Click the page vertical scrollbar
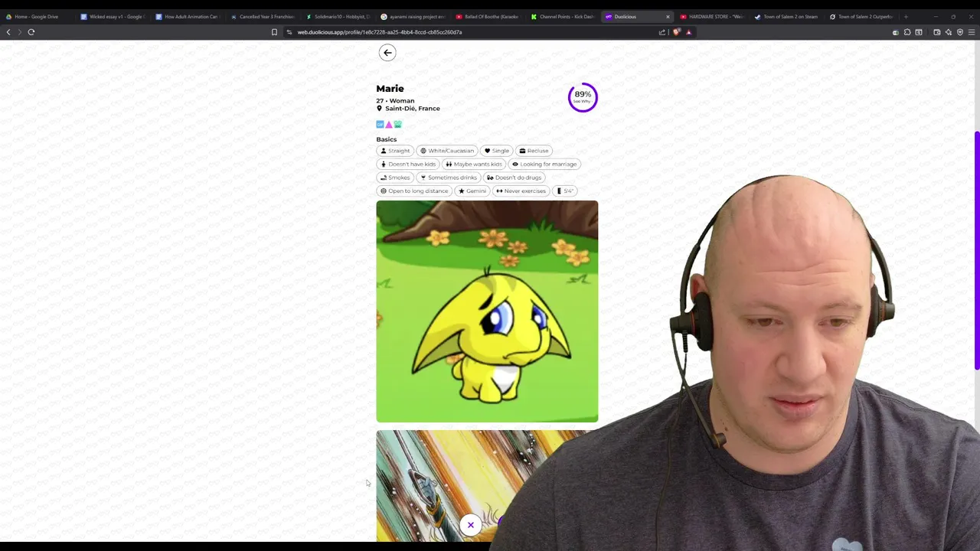This screenshot has height=551, width=980. [976, 249]
